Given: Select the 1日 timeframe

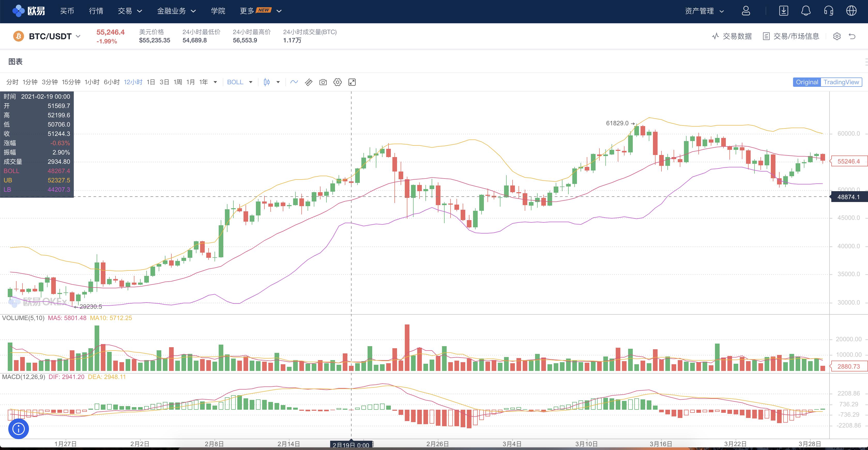Looking at the screenshot, I should [x=151, y=82].
